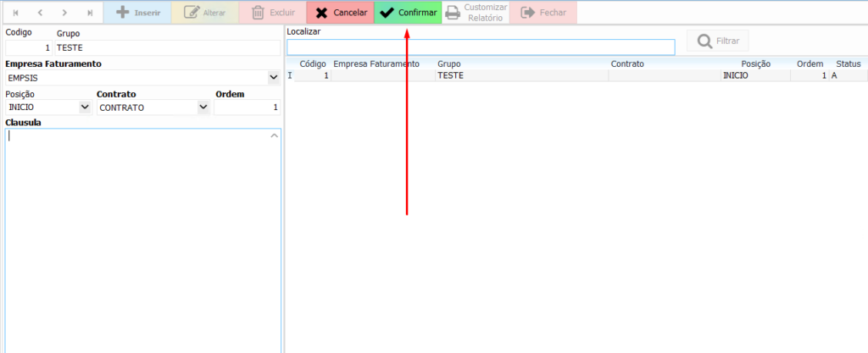Expand the Empresa Faturamento dropdown
This screenshot has height=353, width=868.
[273, 78]
